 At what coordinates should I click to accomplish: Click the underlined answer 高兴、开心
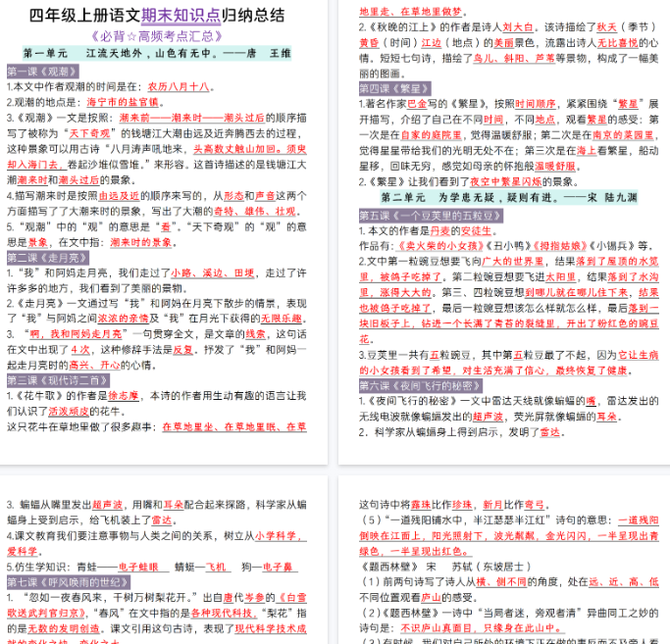point(94,366)
